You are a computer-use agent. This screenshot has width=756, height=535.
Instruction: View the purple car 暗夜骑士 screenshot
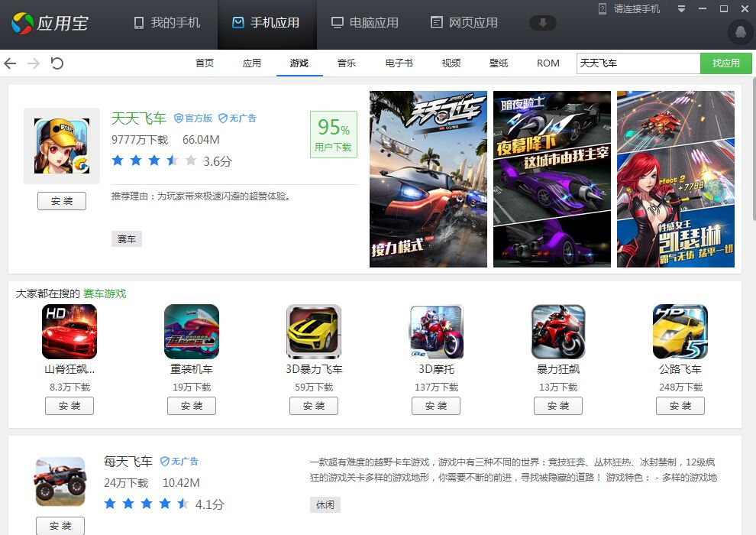552,180
